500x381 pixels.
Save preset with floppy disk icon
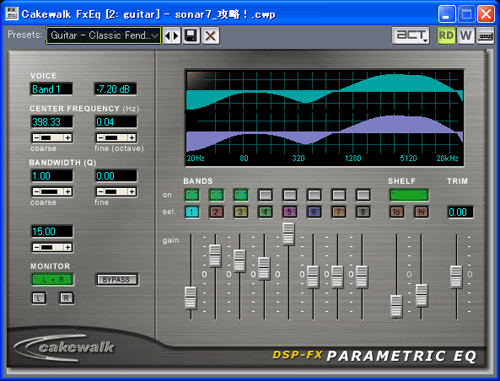pyautogui.click(x=191, y=36)
